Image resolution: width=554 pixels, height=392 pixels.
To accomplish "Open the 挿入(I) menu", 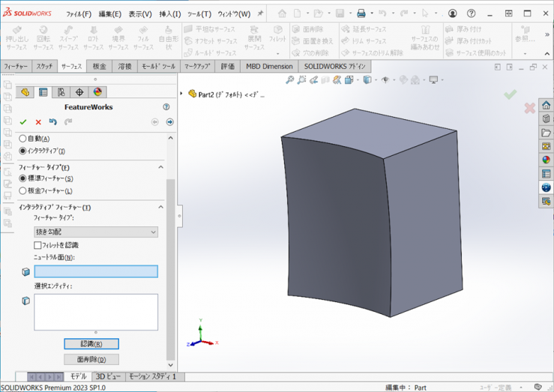I will click(x=170, y=13).
